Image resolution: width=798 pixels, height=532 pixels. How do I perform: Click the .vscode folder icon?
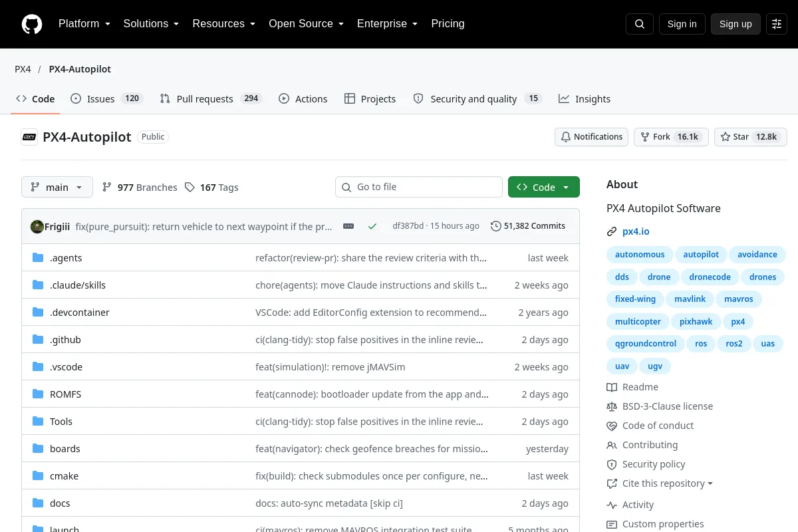click(x=38, y=367)
